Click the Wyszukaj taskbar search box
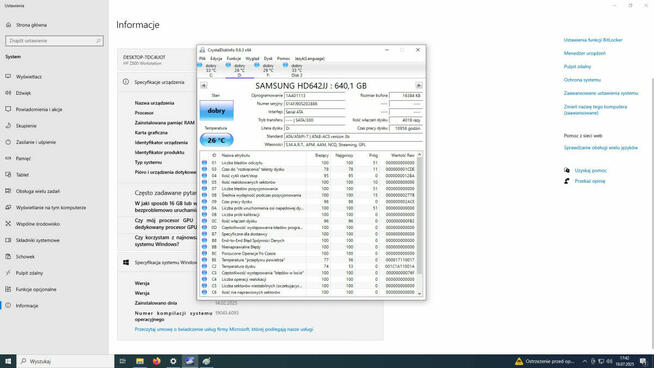This screenshot has width=654, height=368. point(65,361)
